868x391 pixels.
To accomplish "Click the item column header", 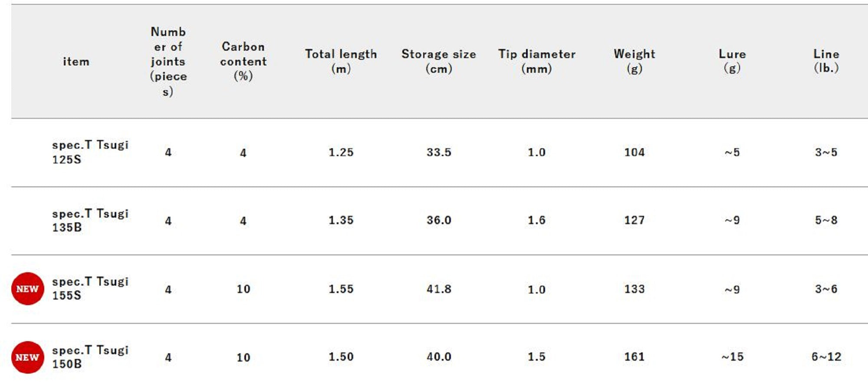I will tap(76, 62).
